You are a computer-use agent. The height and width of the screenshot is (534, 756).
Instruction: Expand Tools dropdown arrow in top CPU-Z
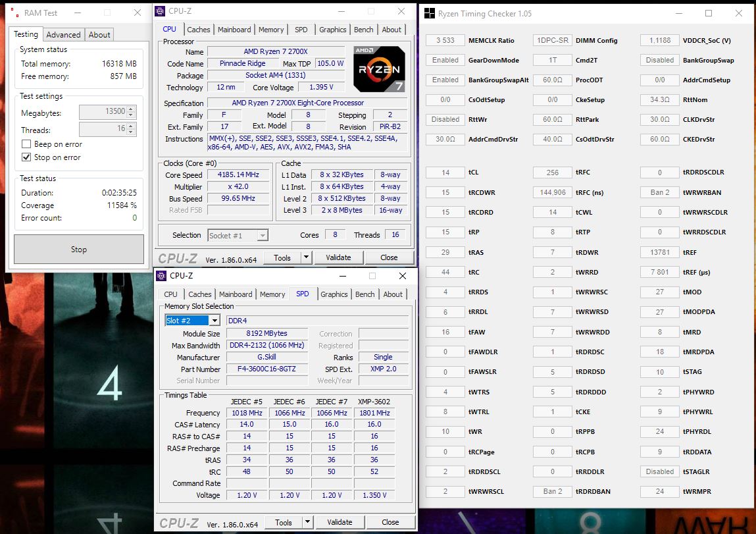pyautogui.click(x=306, y=257)
